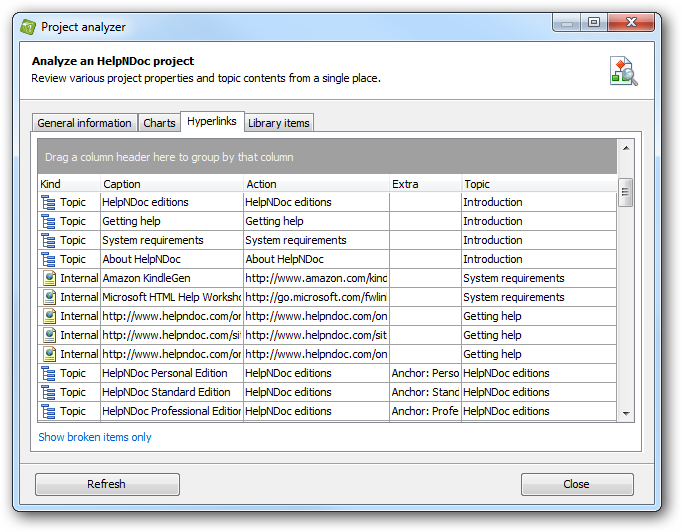This screenshot has height=532, width=682.
Task: Click the Close button at bottom right
Action: [577, 485]
